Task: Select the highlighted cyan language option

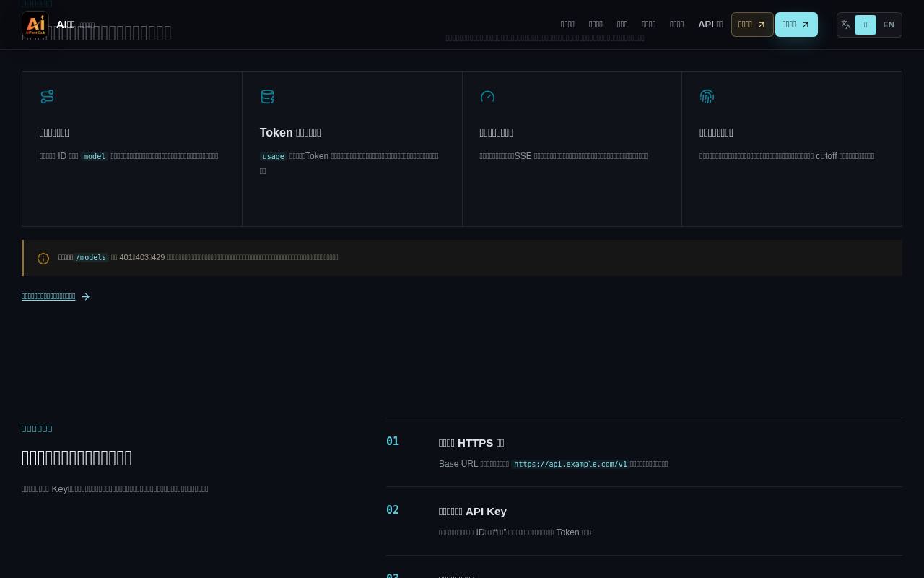Action: coord(865,25)
